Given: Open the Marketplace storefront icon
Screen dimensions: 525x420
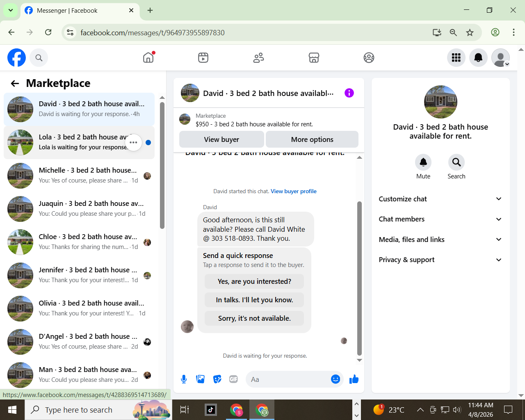Looking at the screenshot, I should pyautogui.click(x=314, y=57).
